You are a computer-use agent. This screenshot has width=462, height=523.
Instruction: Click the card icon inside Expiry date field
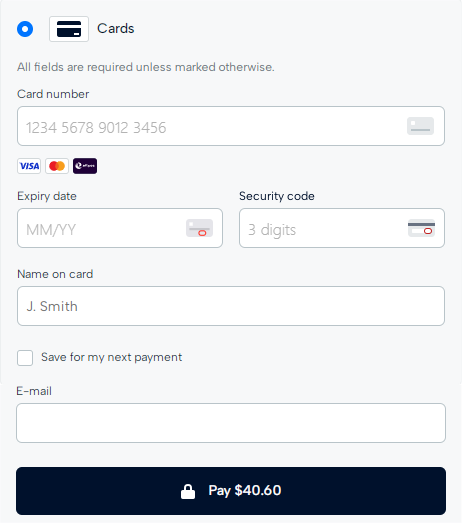point(199,228)
